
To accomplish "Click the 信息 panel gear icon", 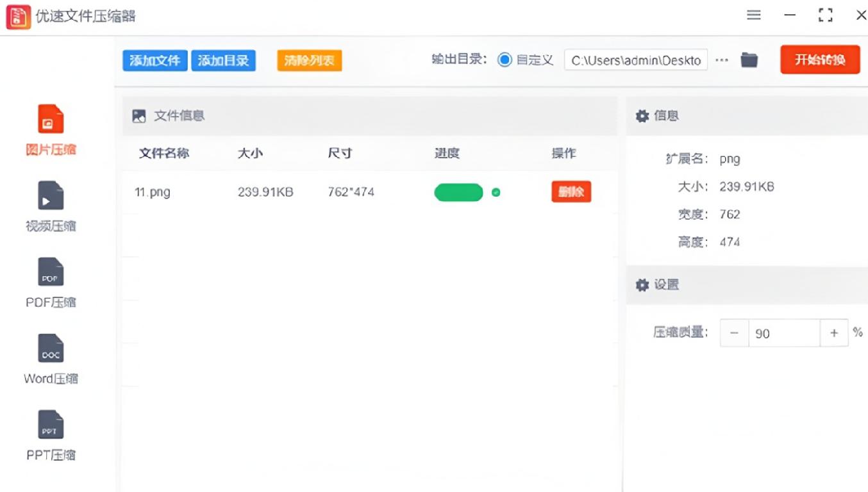I will click(642, 116).
